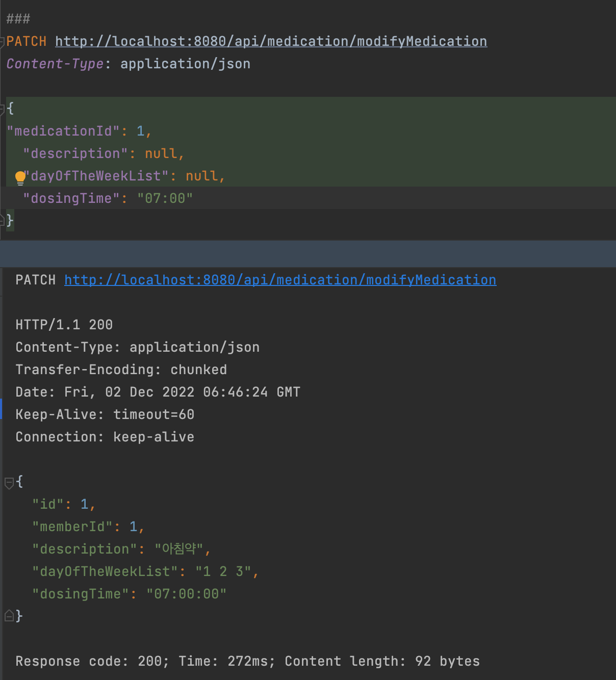Click the "dosingTime" key in request body
The image size is (616, 680).
[71, 198]
